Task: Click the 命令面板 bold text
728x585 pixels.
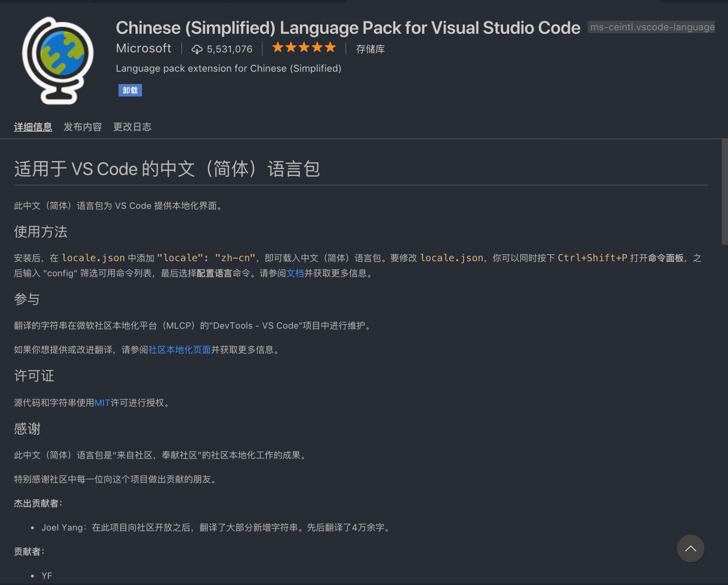Action: pyautogui.click(x=666, y=258)
